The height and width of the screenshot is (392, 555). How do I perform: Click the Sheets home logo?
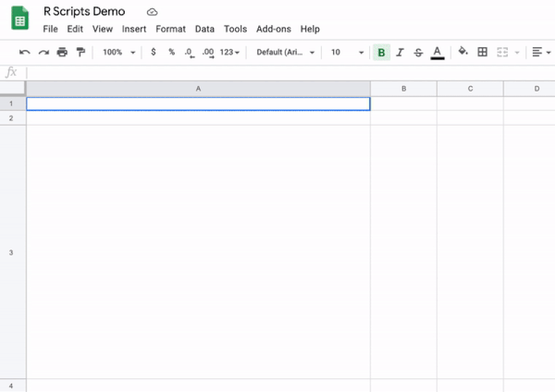[20, 18]
